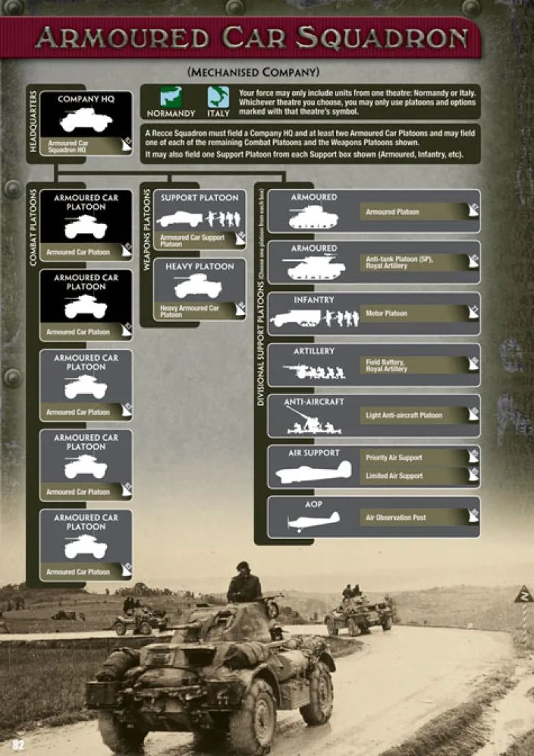The height and width of the screenshot is (756, 534).
Task: Select the Field Battery, Royal Artillery label
Action: 386,366
